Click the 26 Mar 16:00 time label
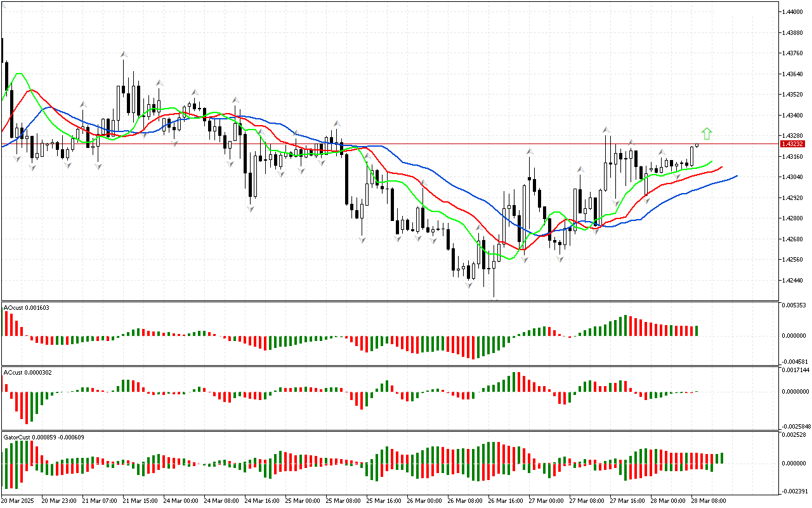812x508 pixels. pyautogui.click(x=506, y=501)
